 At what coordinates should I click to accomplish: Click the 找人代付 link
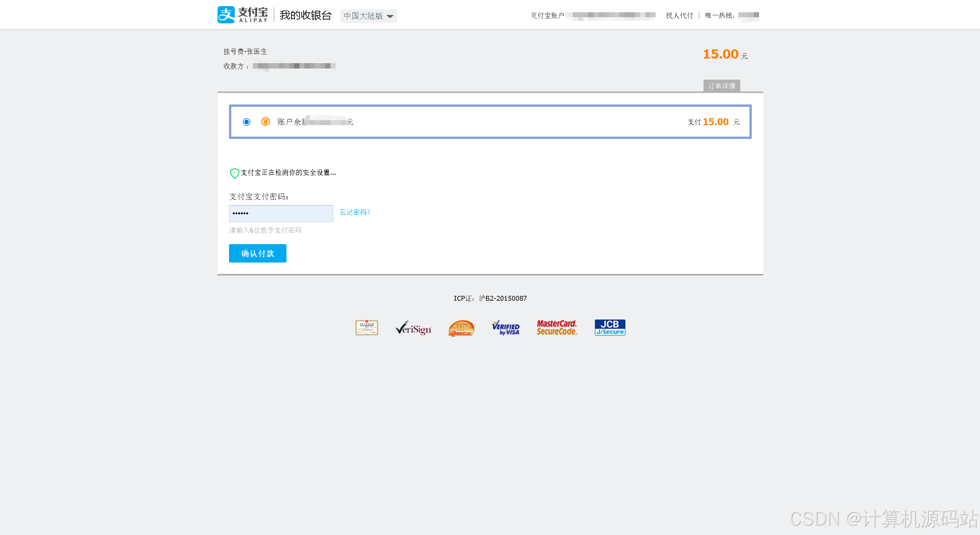coord(679,16)
